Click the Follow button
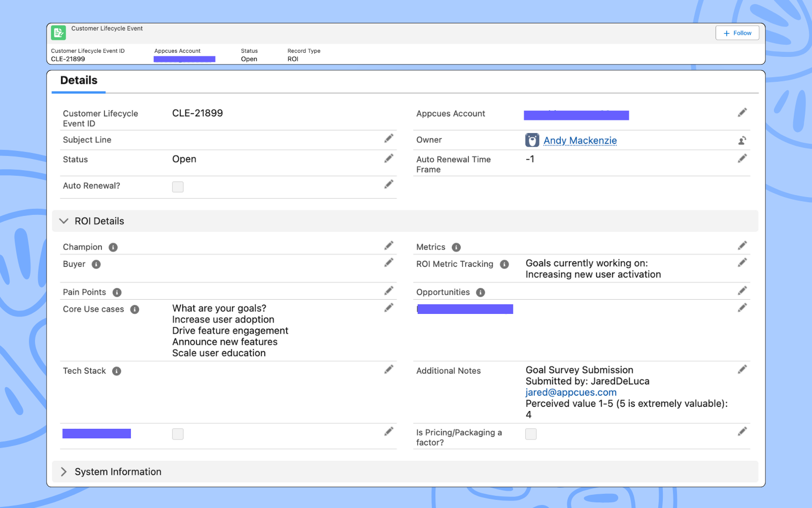 point(737,33)
